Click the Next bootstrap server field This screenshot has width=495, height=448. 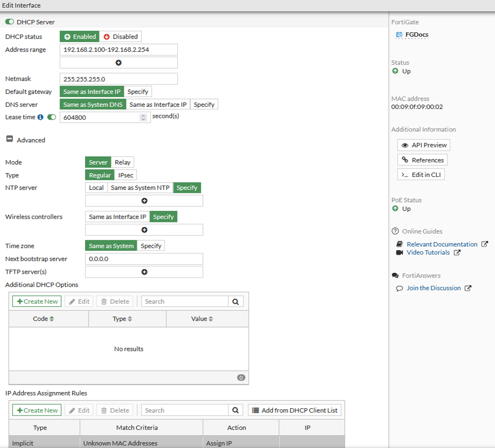pyautogui.click(x=144, y=259)
